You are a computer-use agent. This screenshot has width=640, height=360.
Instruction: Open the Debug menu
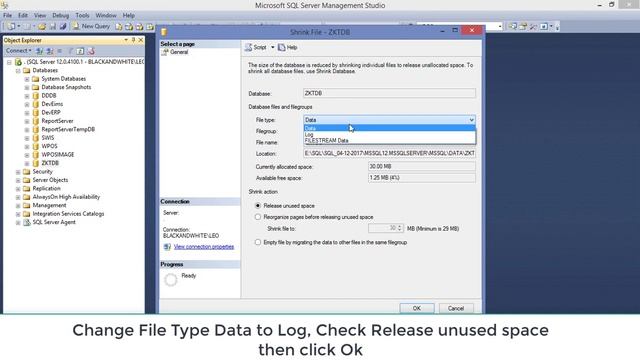coord(60,16)
